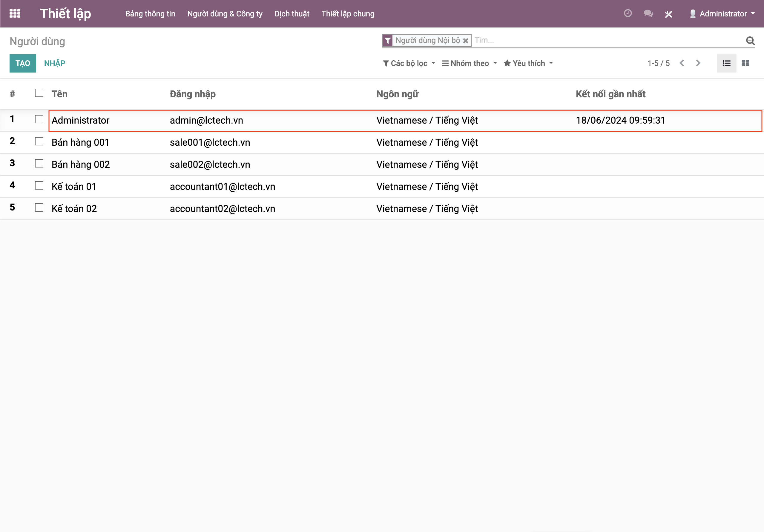Click the TẠO button
The width and height of the screenshot is (764, 532).
(x=23, y=63)
